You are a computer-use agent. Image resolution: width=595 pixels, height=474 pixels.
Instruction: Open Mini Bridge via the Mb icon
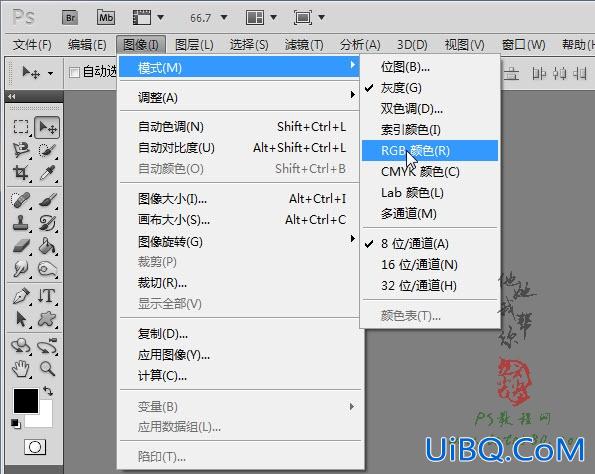click(106, 18)
